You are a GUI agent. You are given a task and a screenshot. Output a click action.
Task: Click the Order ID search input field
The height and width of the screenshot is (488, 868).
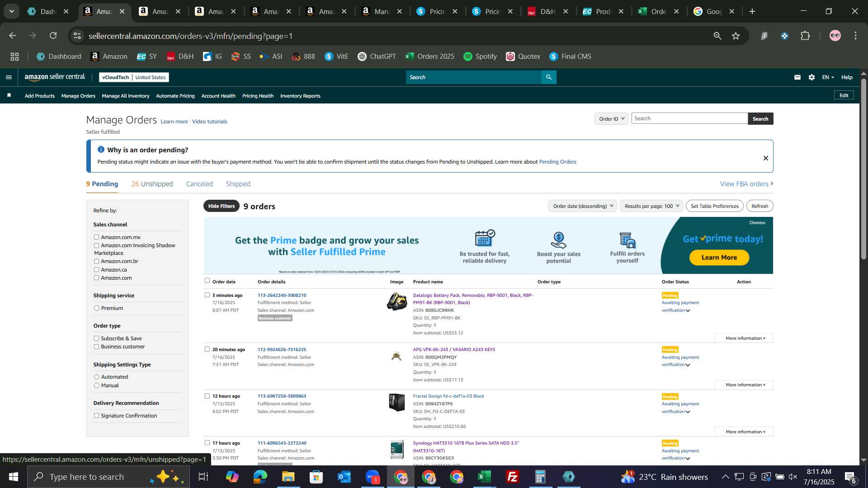689,118
